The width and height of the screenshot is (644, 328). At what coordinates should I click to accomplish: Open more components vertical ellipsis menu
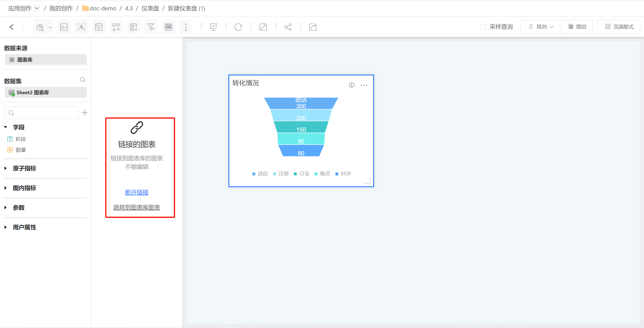point(186,27)
